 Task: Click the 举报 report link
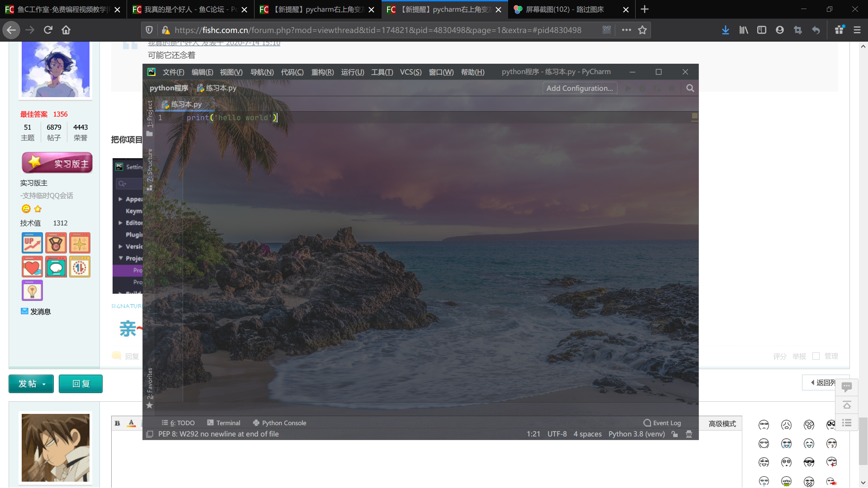click(799, 357)
